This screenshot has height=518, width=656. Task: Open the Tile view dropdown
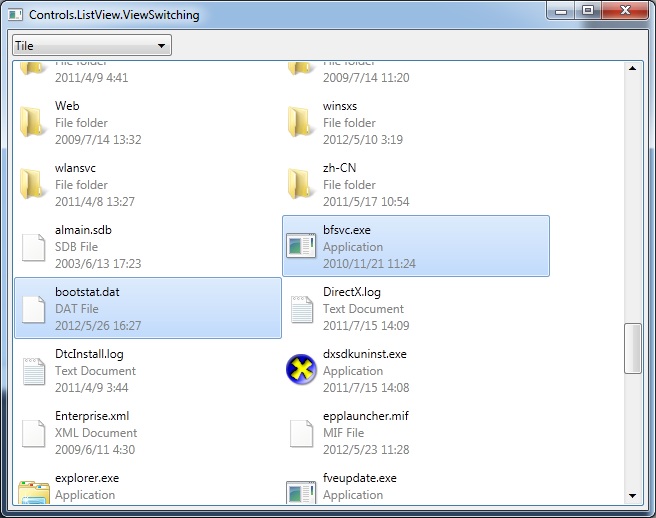[x=91, y=46]
